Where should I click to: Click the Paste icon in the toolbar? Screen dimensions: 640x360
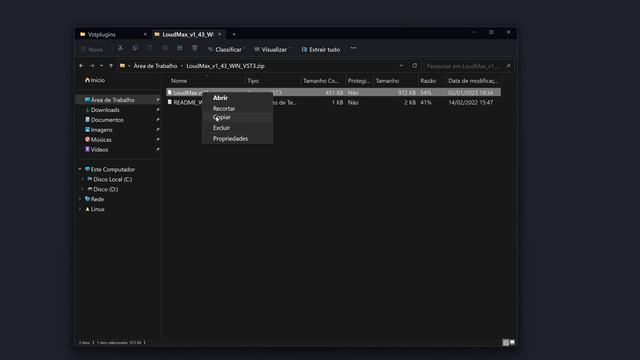[x=150, y=49]
